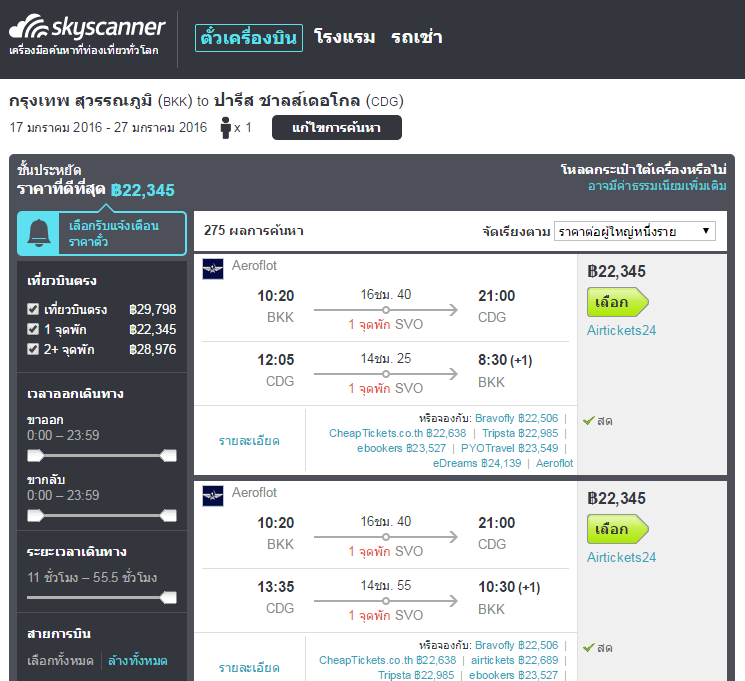The height and width of the screenshot is (681, 745).
Task: Click the best price ฿22,345 in the header
Action: (143, 190)
